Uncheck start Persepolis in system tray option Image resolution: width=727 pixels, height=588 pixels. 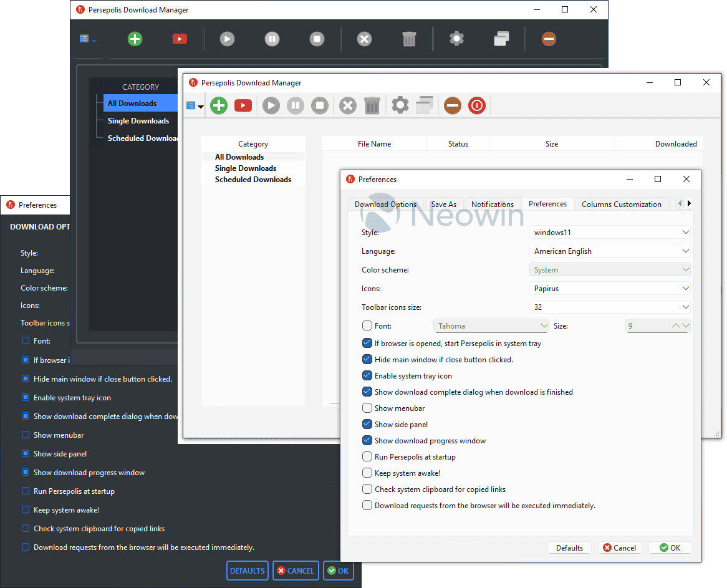[367, 343]
